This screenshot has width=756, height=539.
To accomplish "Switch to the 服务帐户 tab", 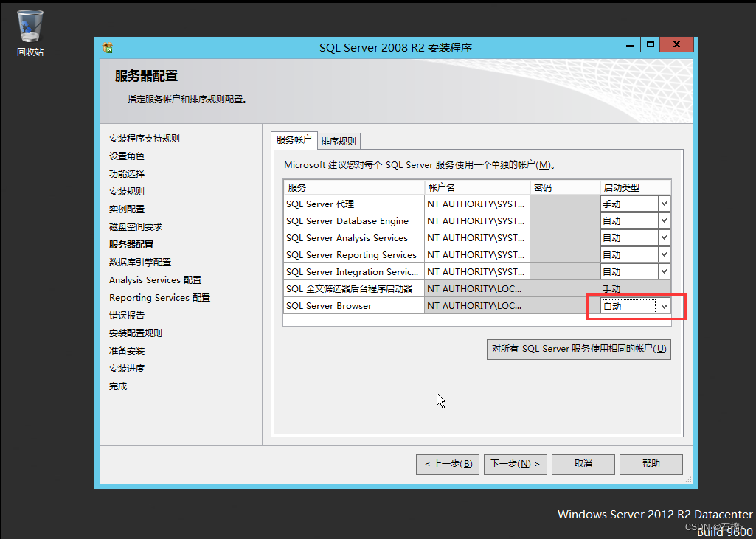I will coord(294,140).
